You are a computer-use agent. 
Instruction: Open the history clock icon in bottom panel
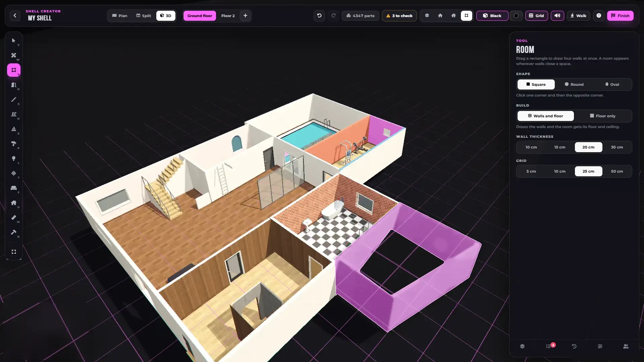coord(574,346)
